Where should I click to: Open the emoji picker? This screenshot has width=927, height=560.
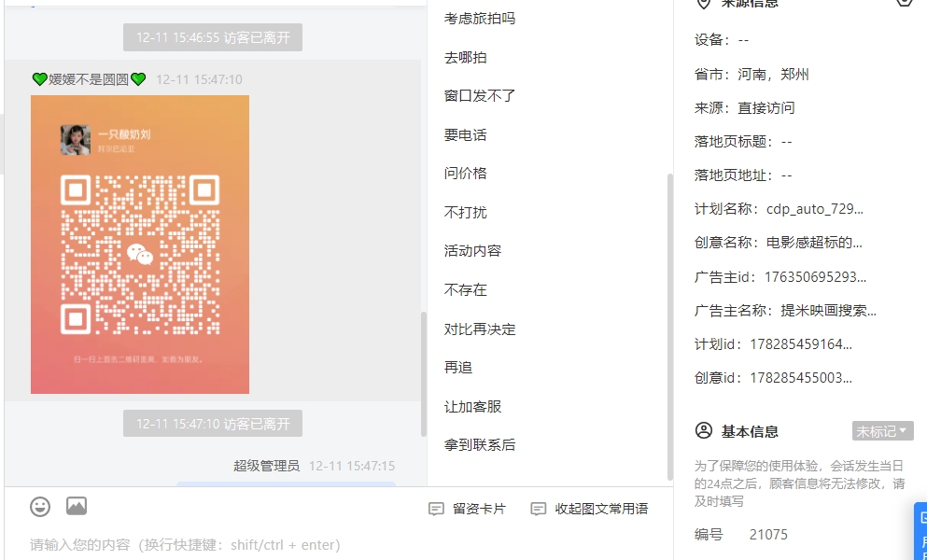tap(40, 507)
